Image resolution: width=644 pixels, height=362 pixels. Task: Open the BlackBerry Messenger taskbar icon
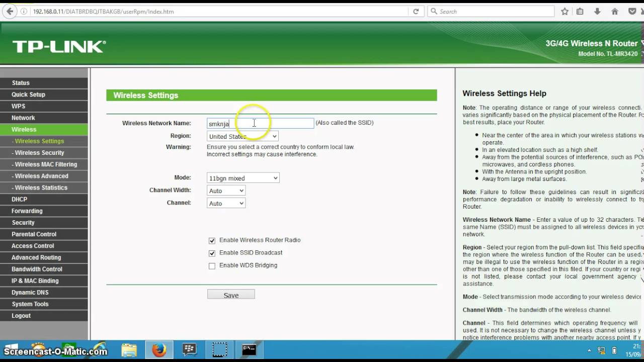point(189,350)
